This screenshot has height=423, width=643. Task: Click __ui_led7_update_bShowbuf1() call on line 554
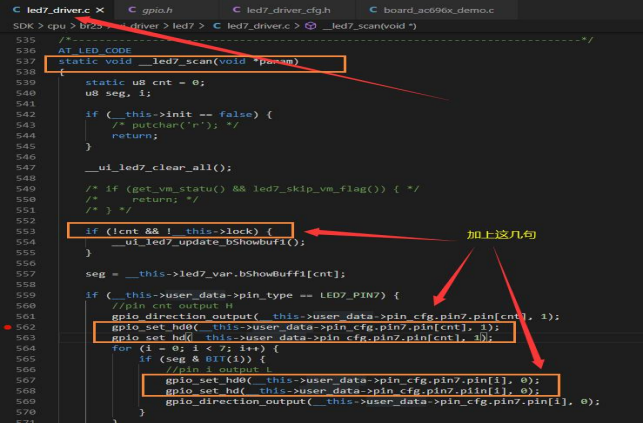(209, 242)
